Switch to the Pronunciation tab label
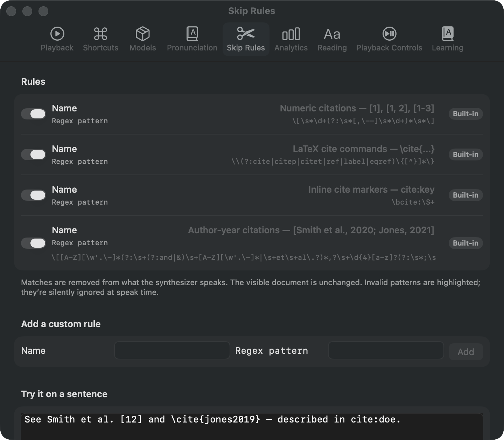Viewport: 504px width, 440px height. 192,48
